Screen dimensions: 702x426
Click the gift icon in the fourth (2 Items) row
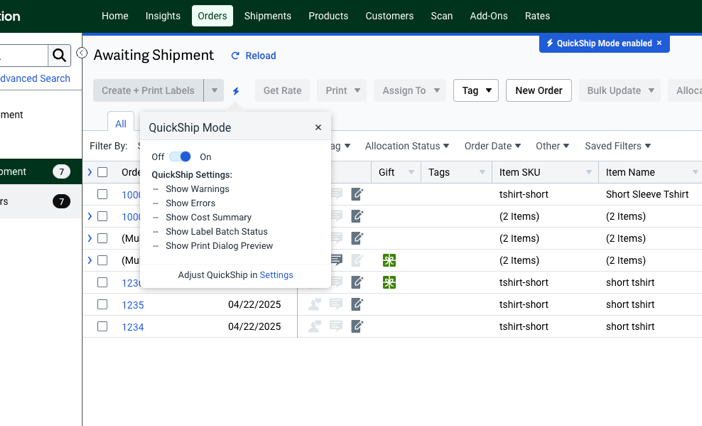pos(389,260)
